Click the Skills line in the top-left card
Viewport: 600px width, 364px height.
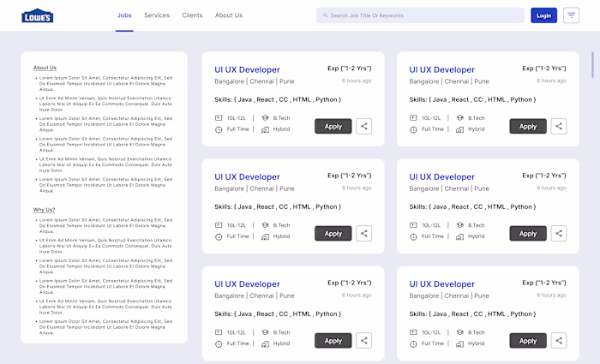(x=278, y=99)
